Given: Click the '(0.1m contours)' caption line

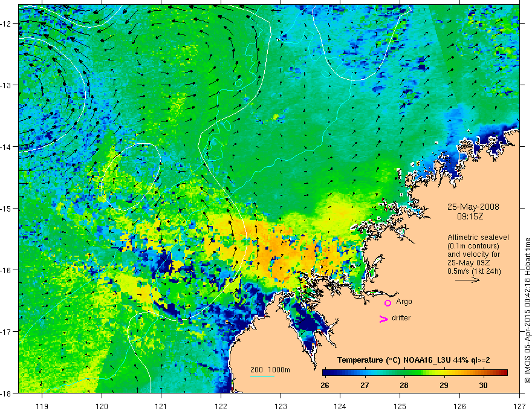Looking at the screenshot, I should (x=473, y=246).
